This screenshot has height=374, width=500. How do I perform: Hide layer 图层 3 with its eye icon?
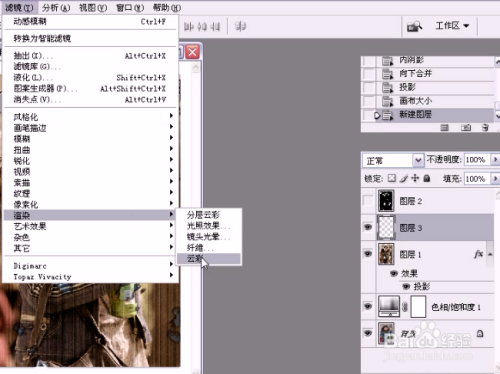368,227
